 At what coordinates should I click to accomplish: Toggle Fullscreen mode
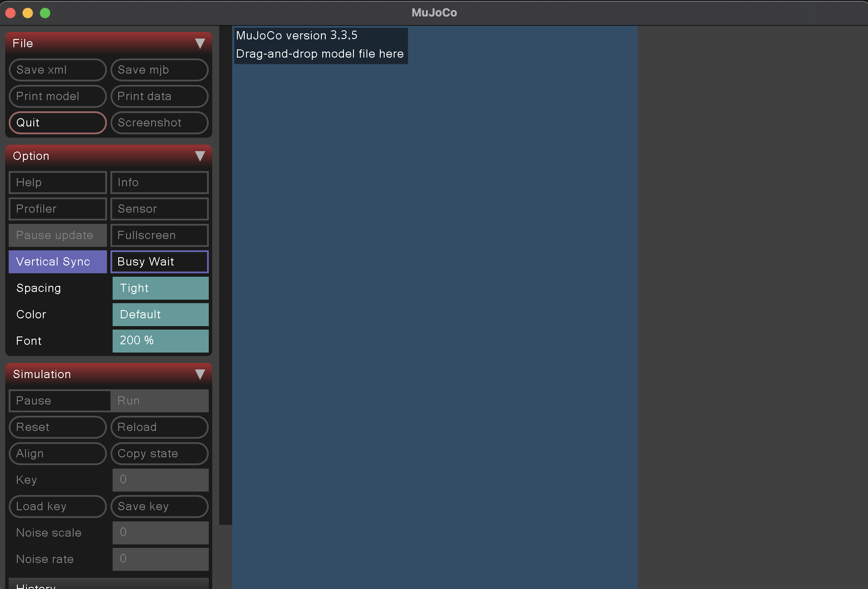[x=159, y=235]
